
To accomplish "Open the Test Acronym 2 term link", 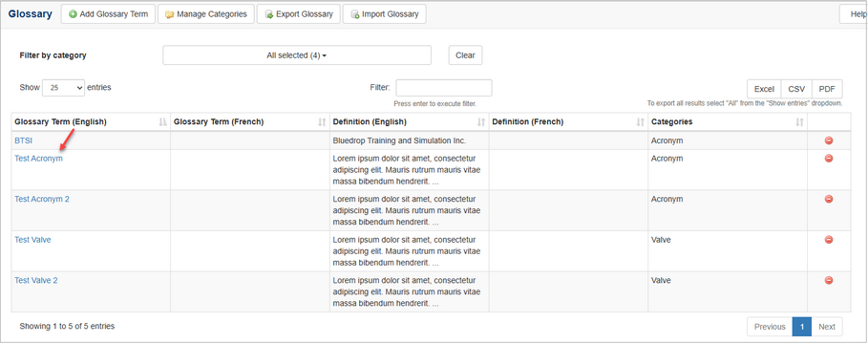I will (x=42, y=199).
